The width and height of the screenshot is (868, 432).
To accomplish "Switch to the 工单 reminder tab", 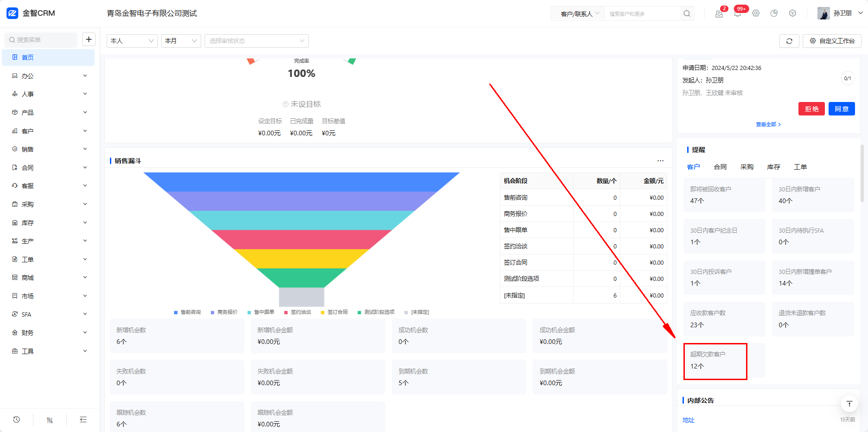I will [x=800, y=167].
